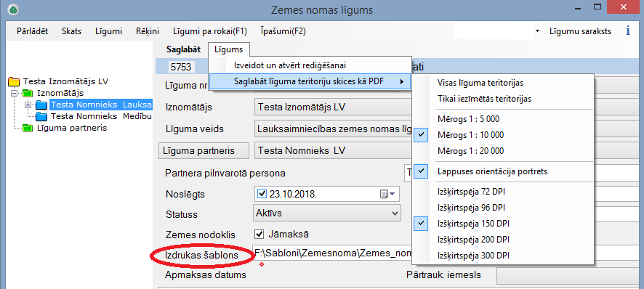Open the Pārlādēt menu
This screenshot has width=644, height=289.
point(33,31)
